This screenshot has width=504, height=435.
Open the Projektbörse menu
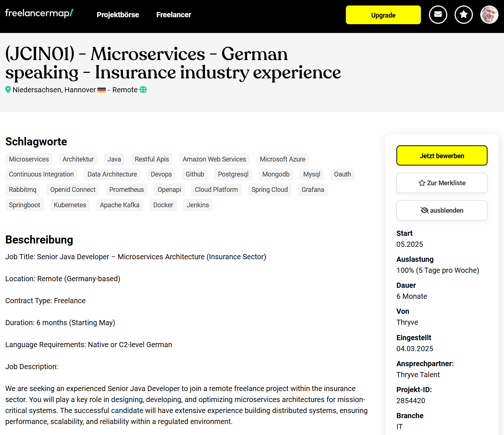click(118, 15)
